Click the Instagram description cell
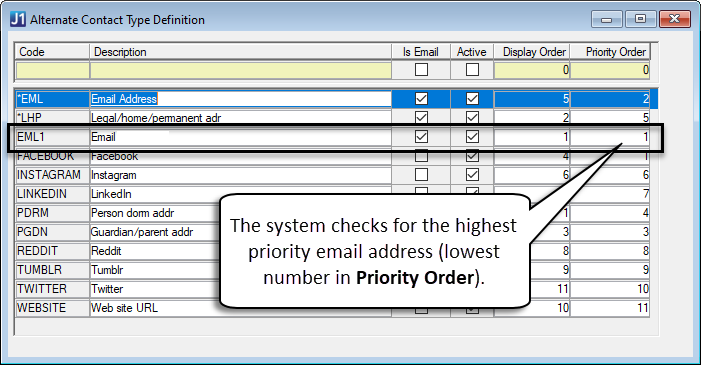Viewport: 701px width, 365px height. coord(241,175)
